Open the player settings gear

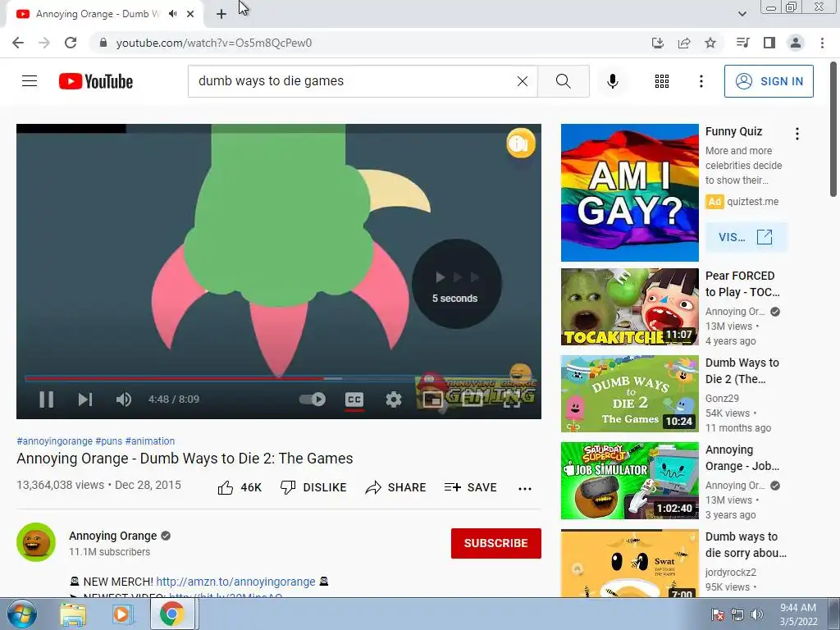click(394, 399)
